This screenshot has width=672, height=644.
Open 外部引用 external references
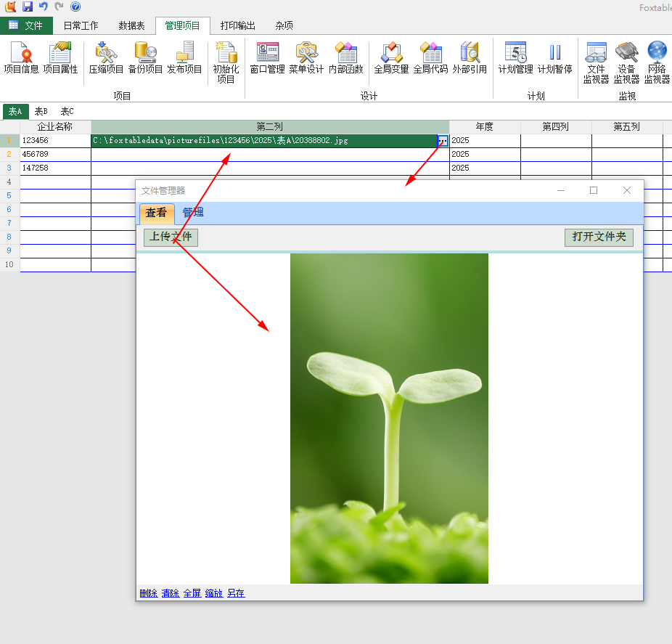coord(470,58)
